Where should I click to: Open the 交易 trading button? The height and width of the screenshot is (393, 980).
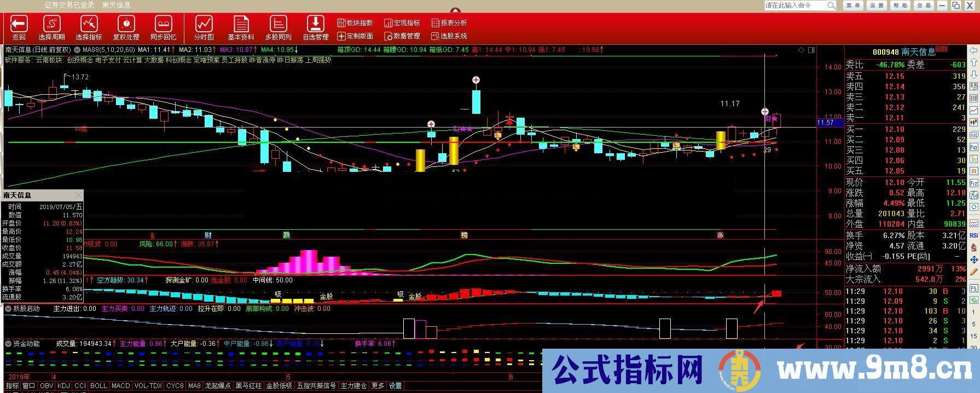tap(924, 5)
